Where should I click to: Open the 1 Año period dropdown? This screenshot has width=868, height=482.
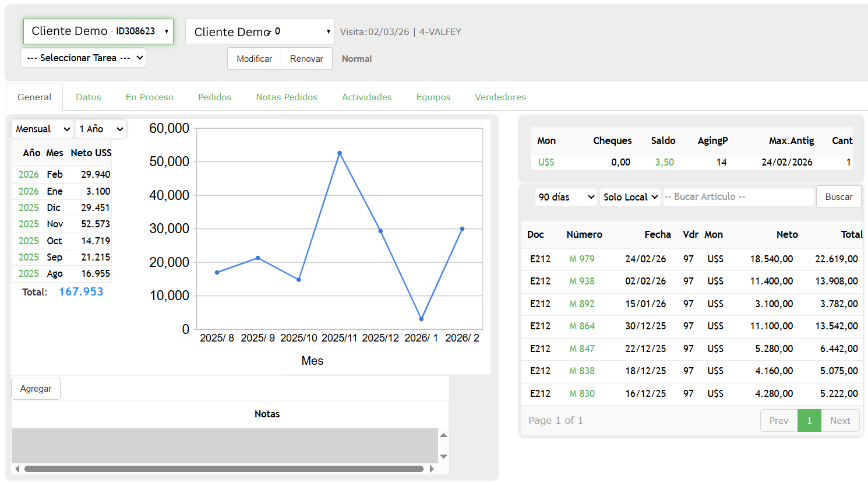(100, 129)
